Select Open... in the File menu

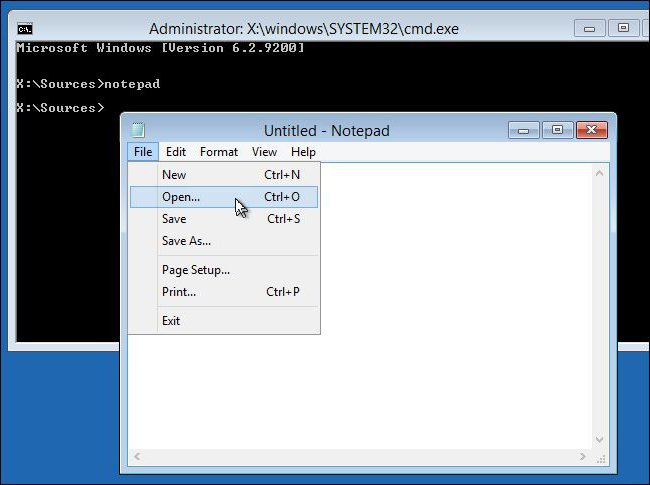tap(224, 197)
